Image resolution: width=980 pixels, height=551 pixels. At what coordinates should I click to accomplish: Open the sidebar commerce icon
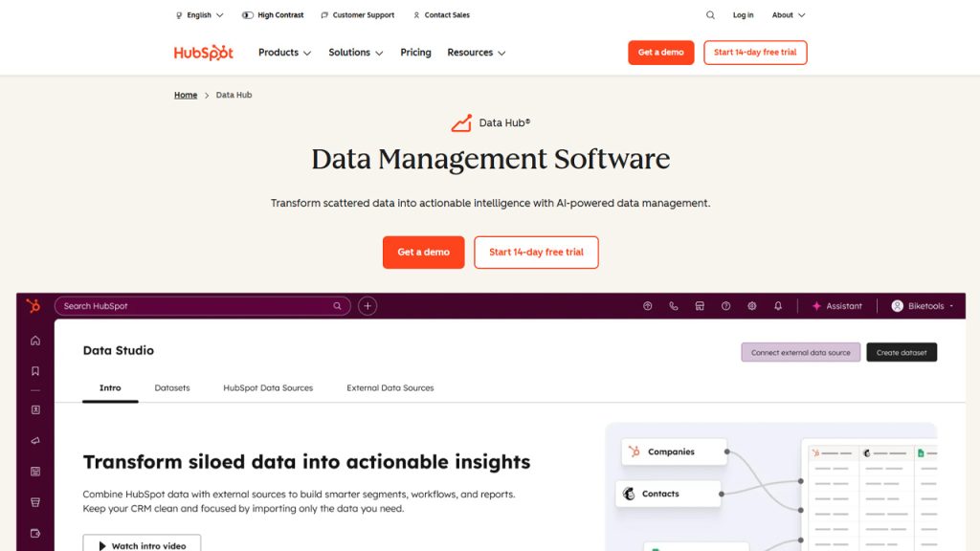pyautogui.click(x=35, y=502)
